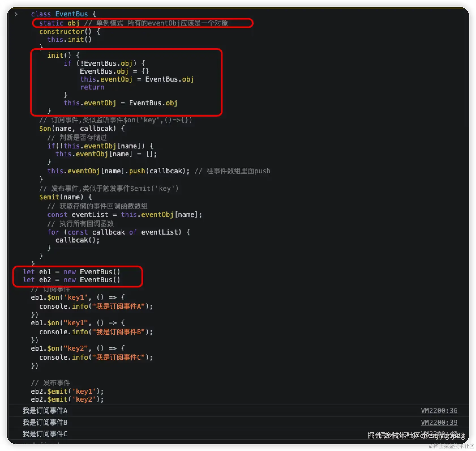Image resolution: width=476 pixels, height=451 pixels.
Task: Select console output row 我是订阅事件B
Action: 45,423
